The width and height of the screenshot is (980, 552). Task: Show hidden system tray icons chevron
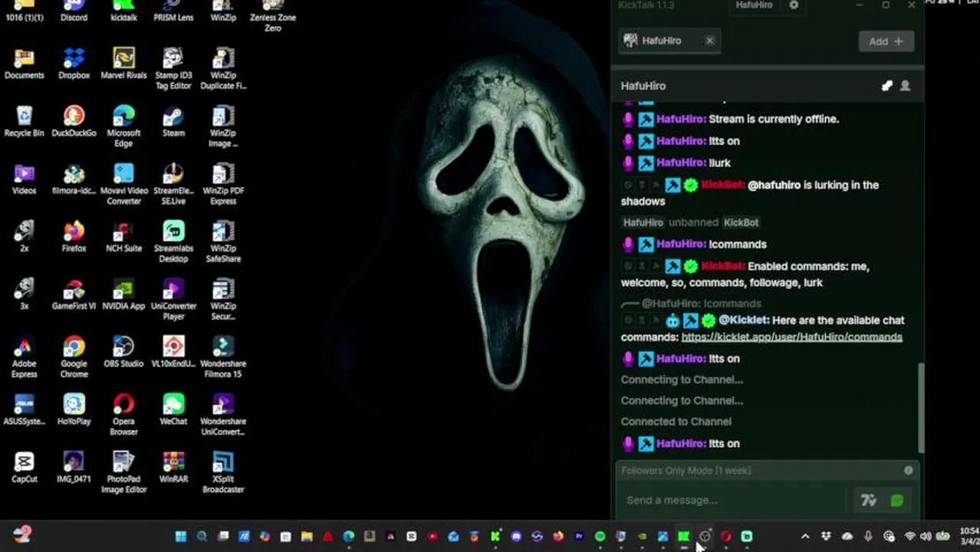(805, 537)
